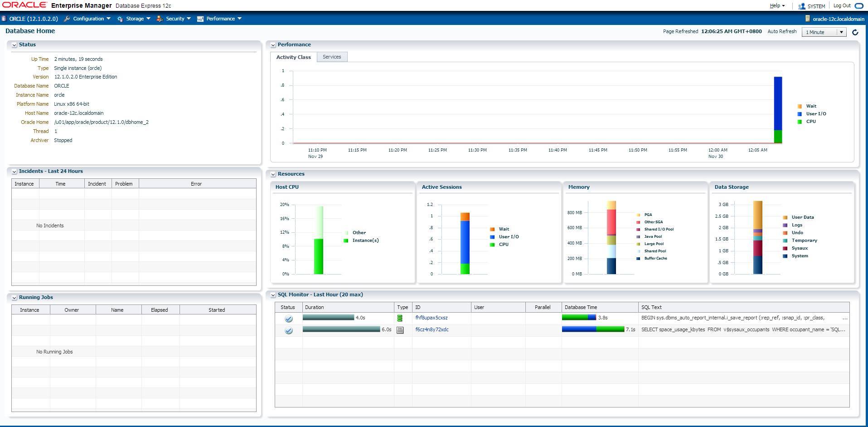Click the Storage menu icon

[x=120, y=19]
